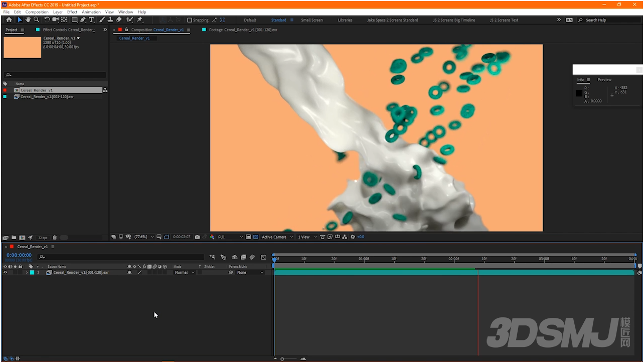Viewport: 644px width, 363px height.
Task: Select the Pen tool
Action: 83,20
